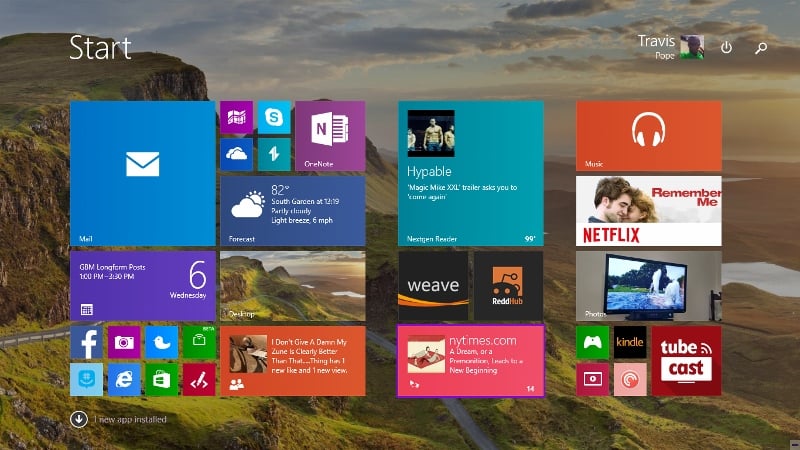Screen dimensions: 800x450
Task: Open the red code and pen tile
Action: (199, 380)
